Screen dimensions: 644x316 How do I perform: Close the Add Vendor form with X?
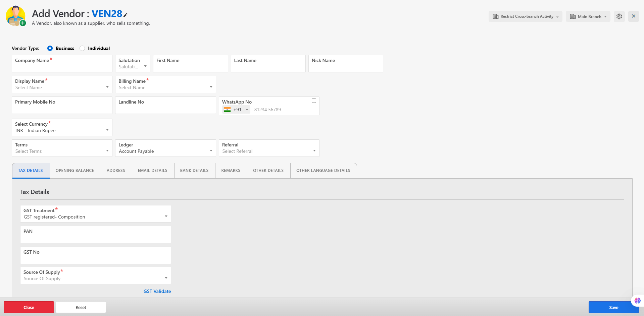(x=633, y=16)
